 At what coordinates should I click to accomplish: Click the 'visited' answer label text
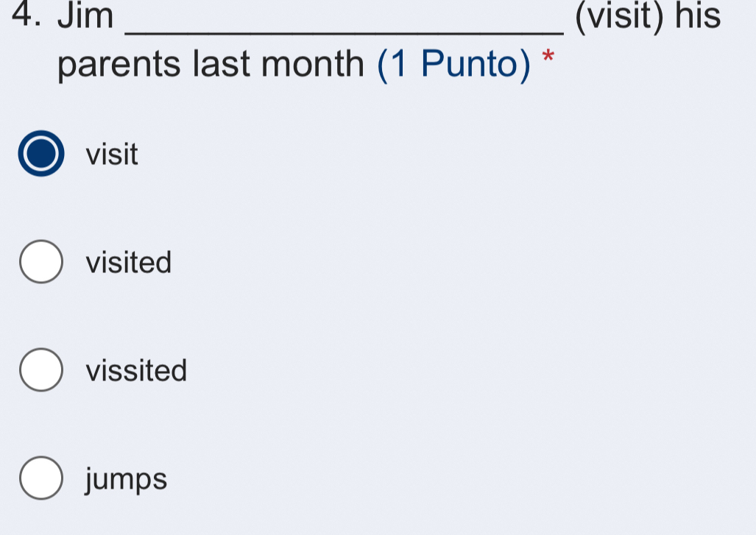click(129, 262)
